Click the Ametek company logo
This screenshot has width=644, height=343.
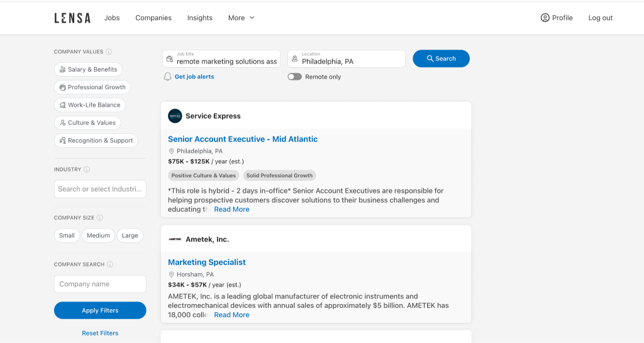pos(175,239)
